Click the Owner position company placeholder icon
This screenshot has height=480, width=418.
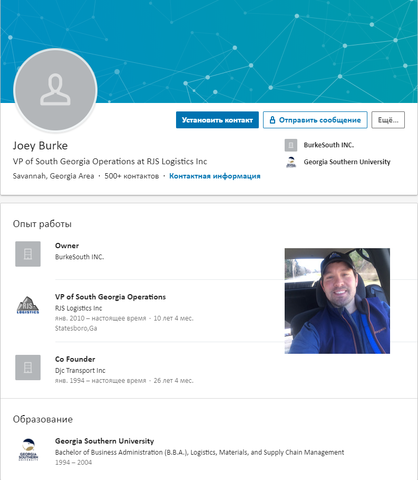28,254
